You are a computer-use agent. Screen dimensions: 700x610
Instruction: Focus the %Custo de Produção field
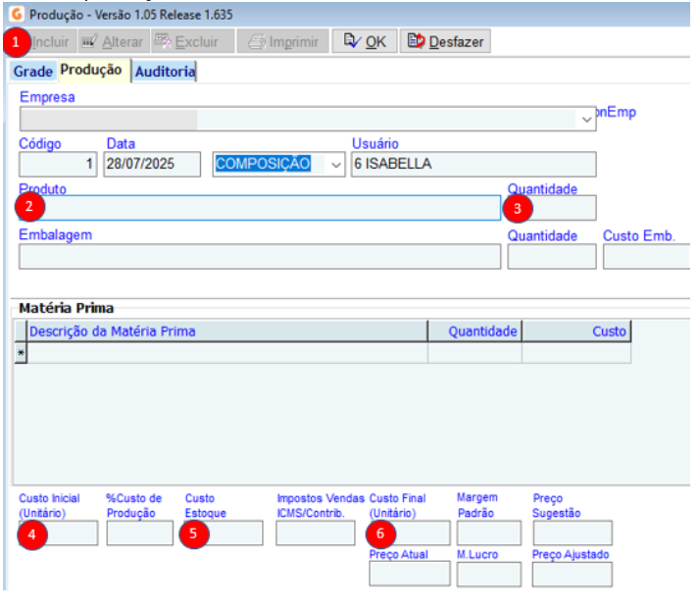pos(140,533)
